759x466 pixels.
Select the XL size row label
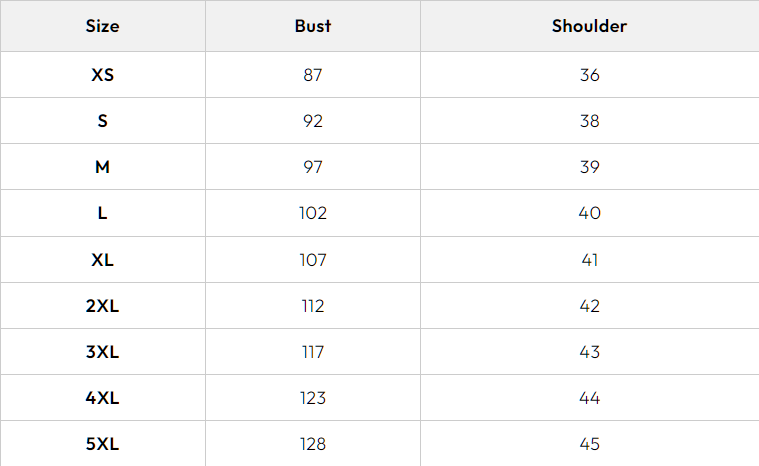[102, 260]
